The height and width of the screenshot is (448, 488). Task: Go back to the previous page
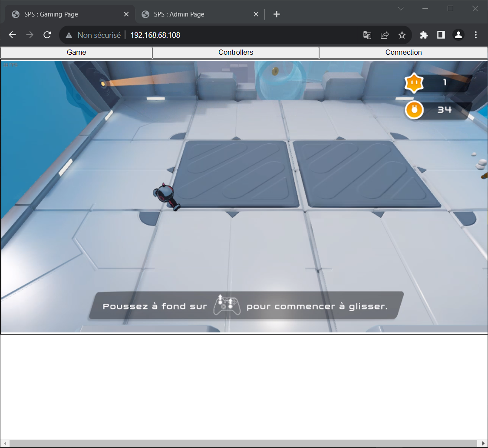(x=13, y=35)
